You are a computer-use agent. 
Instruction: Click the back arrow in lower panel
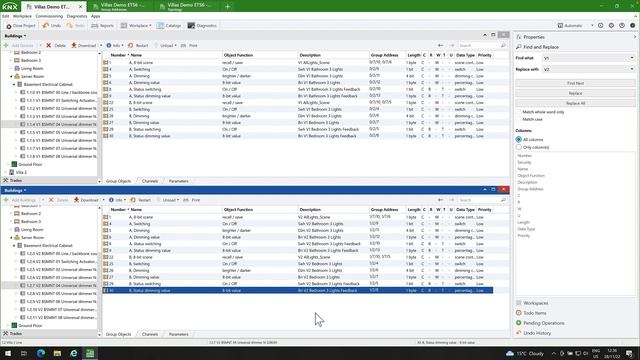[440, 200]
